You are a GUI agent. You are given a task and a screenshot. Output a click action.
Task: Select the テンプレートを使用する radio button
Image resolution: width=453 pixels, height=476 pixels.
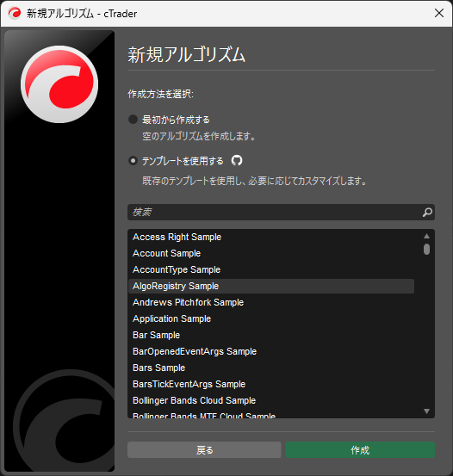pyautogui.click(x=133, y=161)
